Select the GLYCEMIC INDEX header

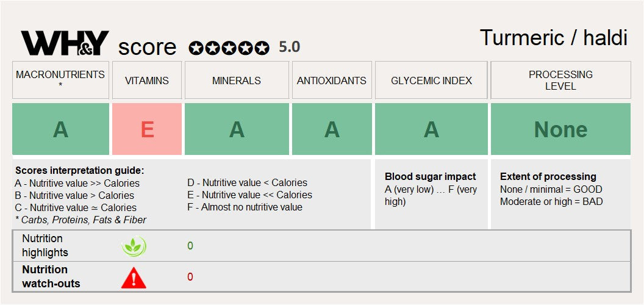[x=431, y=80]
